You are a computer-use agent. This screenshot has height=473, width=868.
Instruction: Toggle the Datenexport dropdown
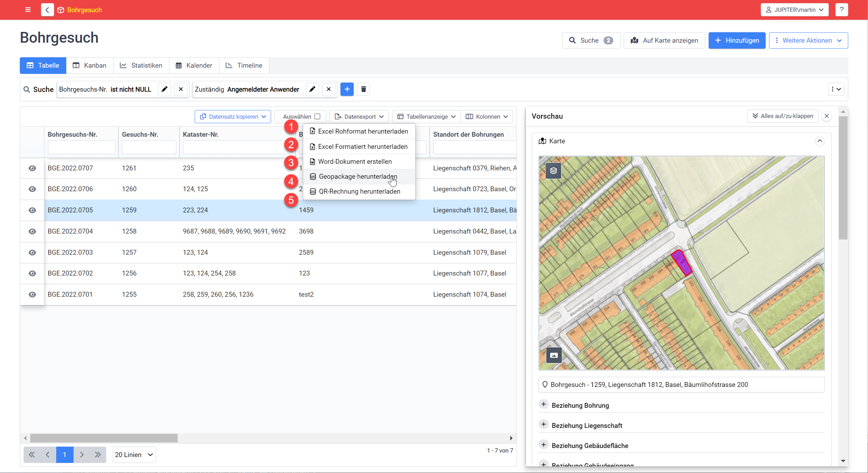pos(359,117)
